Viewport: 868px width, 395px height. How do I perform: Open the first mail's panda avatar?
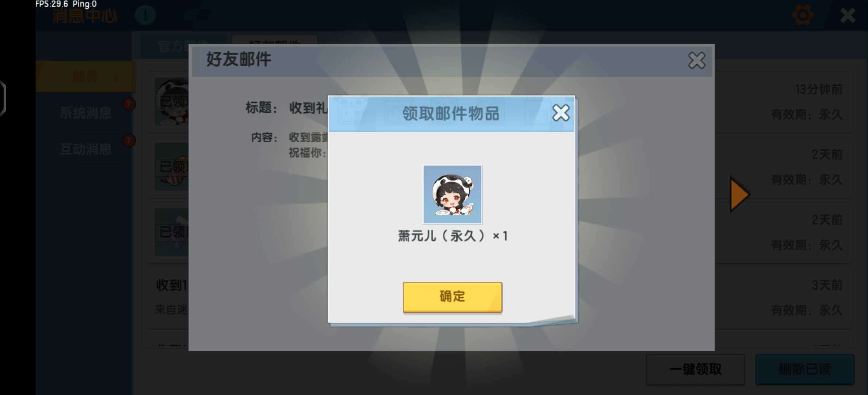click(171, 101)
